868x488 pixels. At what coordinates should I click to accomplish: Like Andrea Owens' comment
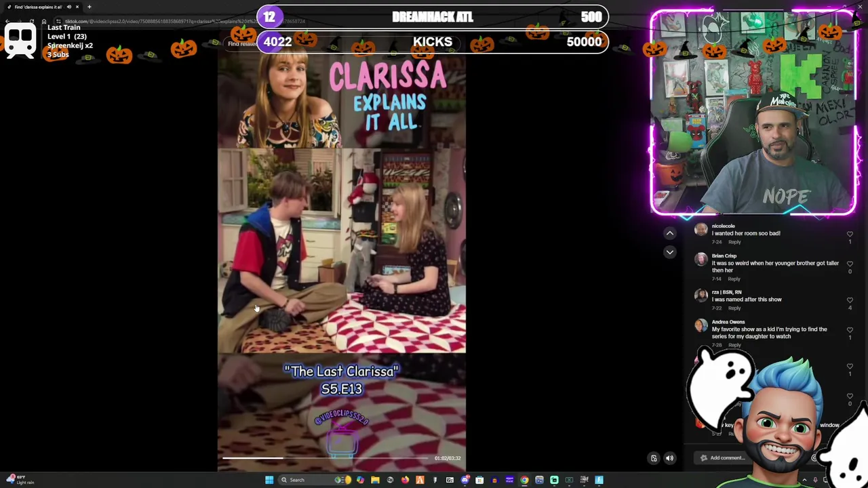coord(850,330)
